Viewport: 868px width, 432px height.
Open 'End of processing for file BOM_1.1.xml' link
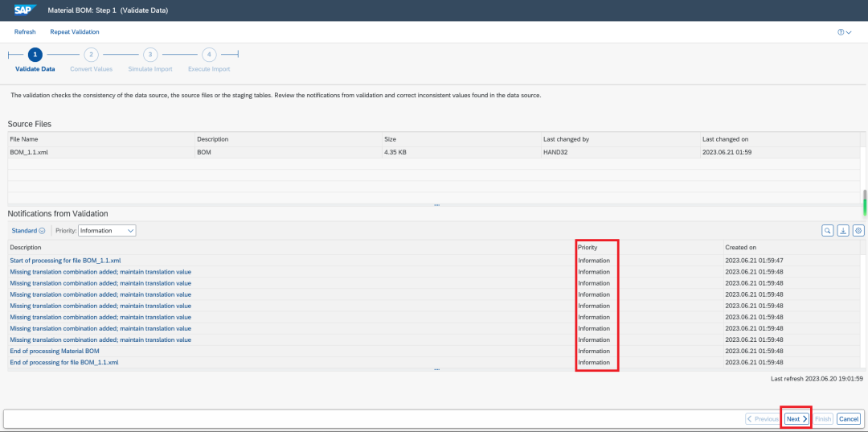[x=64, y=362]
